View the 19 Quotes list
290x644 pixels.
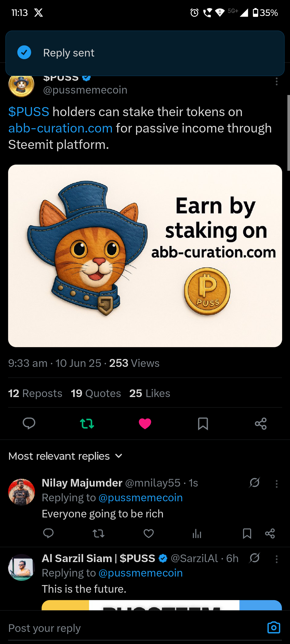(x=96, y=393)
